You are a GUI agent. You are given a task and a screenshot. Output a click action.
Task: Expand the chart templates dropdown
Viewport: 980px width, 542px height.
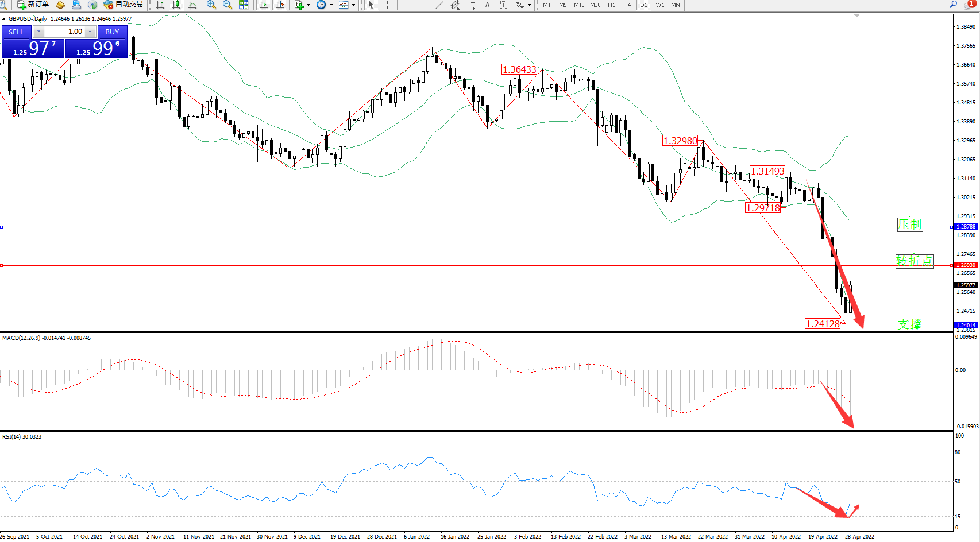[353, 5]
